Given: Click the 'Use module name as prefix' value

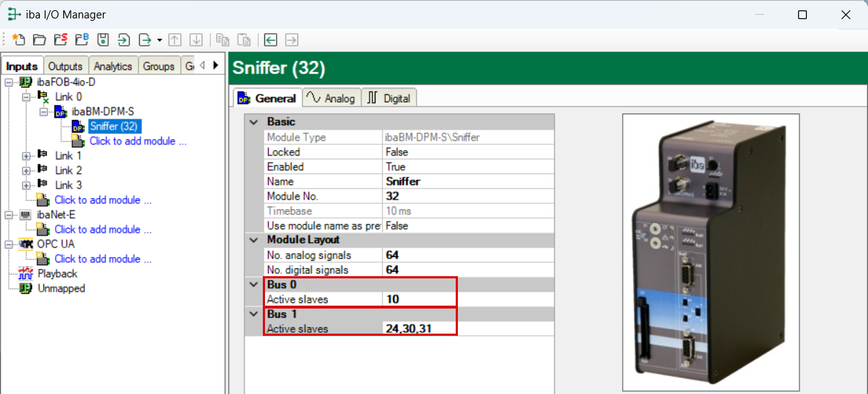Looking at the screenshot, I should 467,225.
